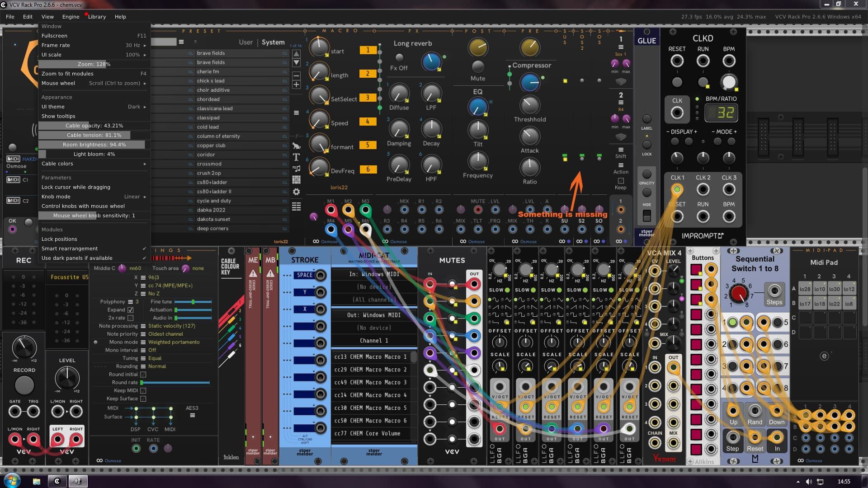868x488 pixels.
Task: Toggle Show tooltips option
Action: point(94,116)
